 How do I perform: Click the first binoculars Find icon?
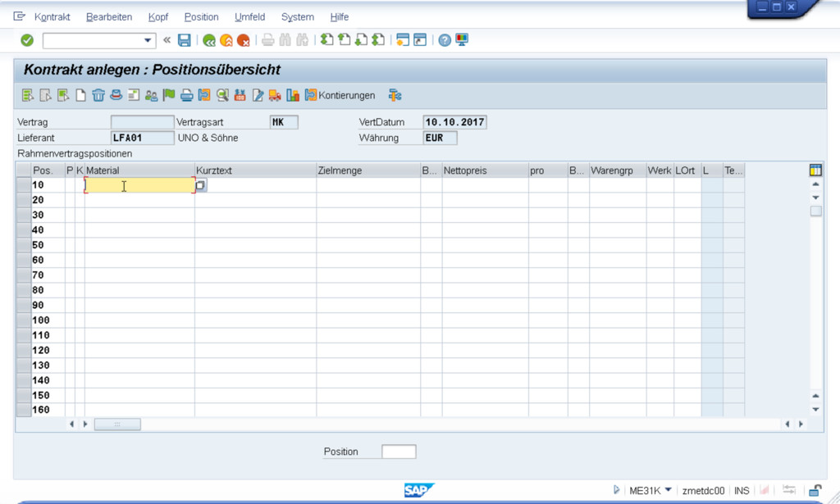(285, 40)
